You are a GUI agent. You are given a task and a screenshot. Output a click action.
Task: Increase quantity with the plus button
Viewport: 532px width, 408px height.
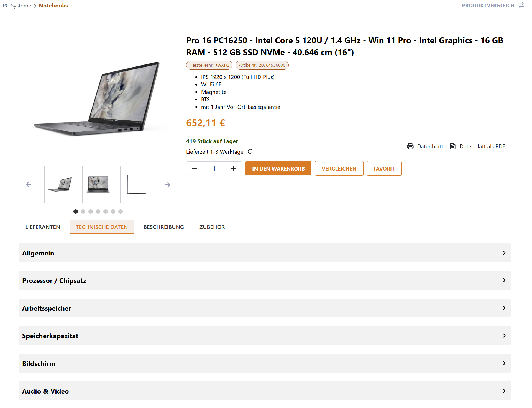234,168
